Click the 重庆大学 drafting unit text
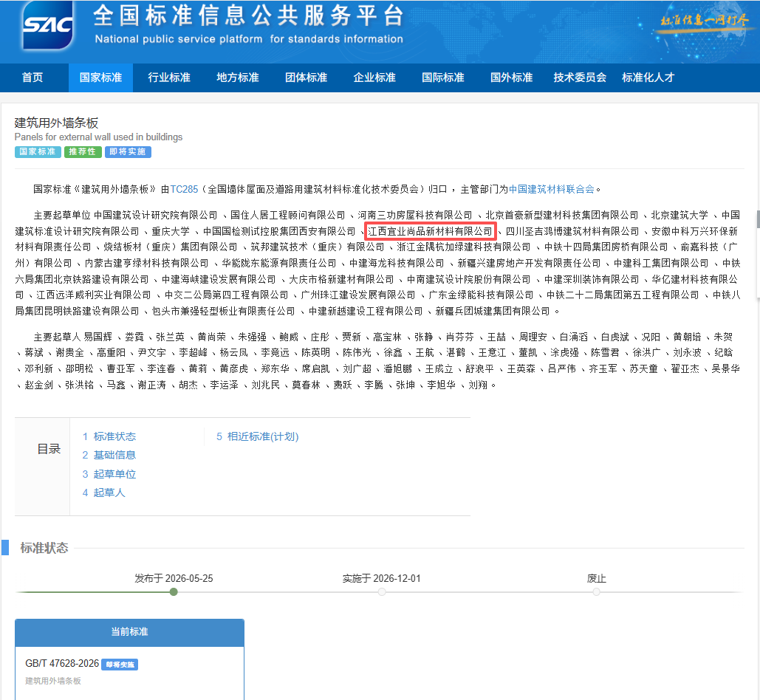Image resolution: width=760 pixels, height=700 pixels. [x=171, y=232]
